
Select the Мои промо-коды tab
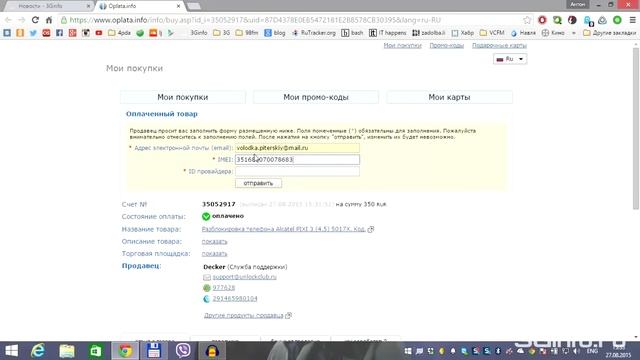(316, 97)
